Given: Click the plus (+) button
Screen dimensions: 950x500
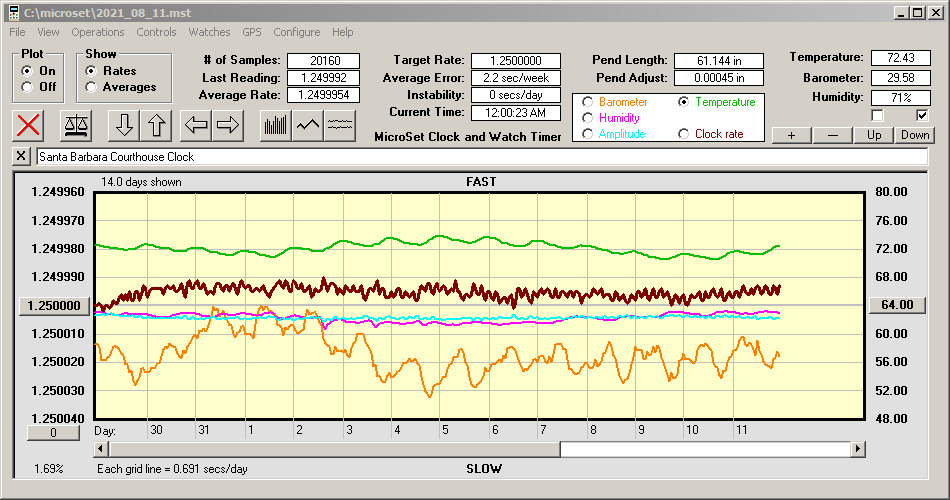Looking at the screenshot, I should click(791, 135).
